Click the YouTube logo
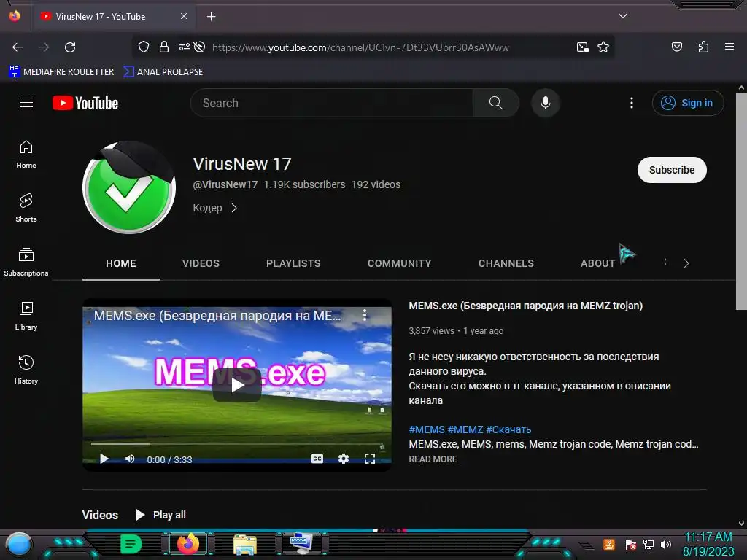 coord(85,103)
